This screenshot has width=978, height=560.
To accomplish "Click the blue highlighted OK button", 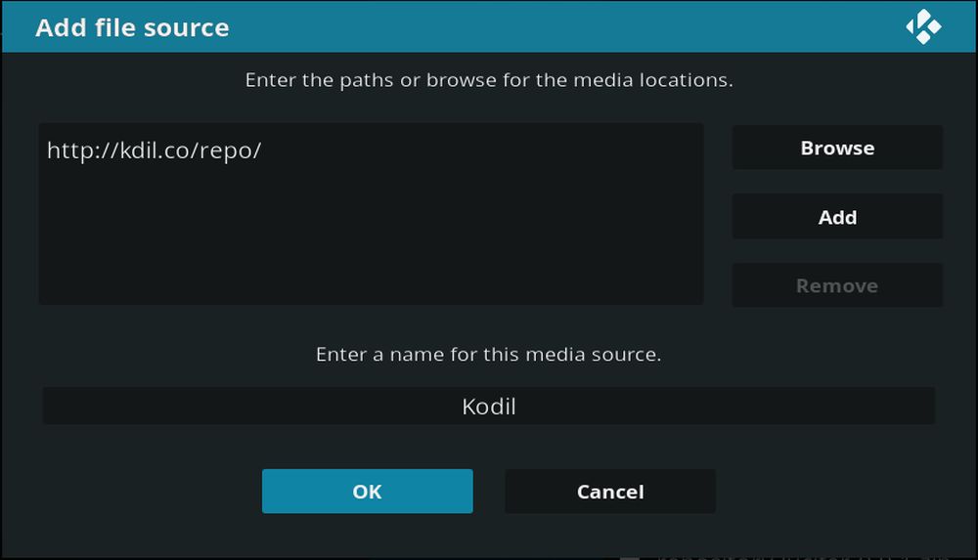I will coord(368,492).
